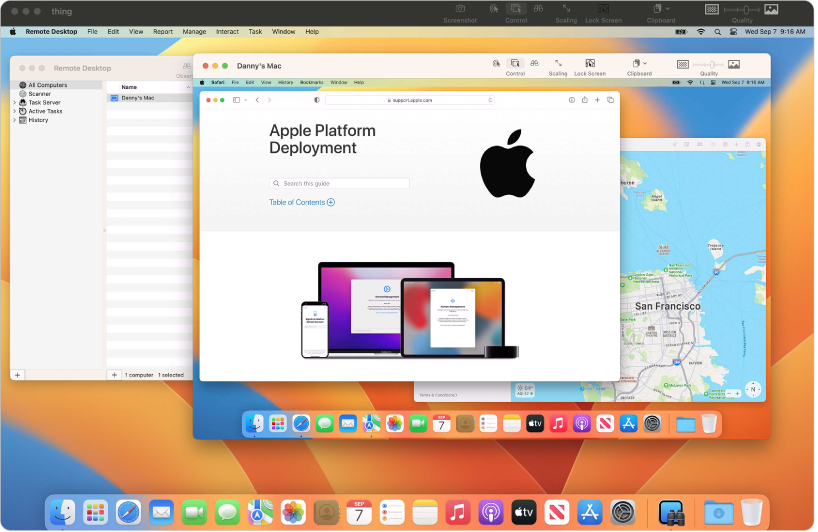Open Trash in Danny's Mac remote dock

(709, 424)
